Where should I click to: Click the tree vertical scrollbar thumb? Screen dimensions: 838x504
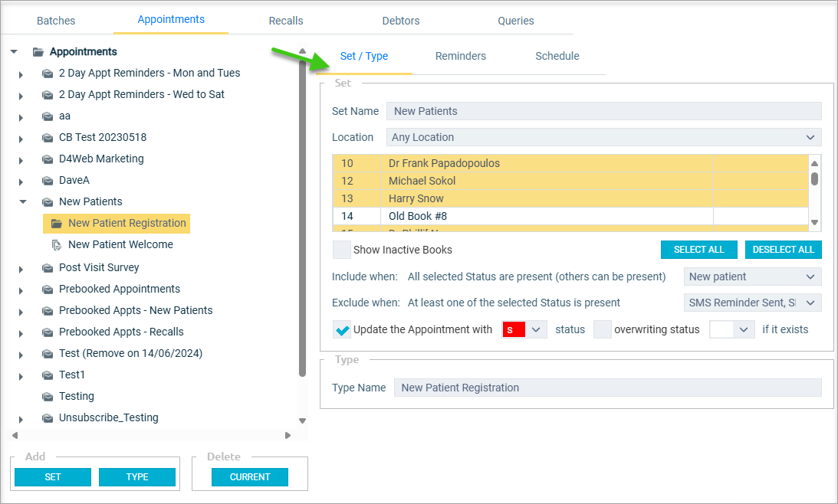pyautogui.click(x=303, y=219)
